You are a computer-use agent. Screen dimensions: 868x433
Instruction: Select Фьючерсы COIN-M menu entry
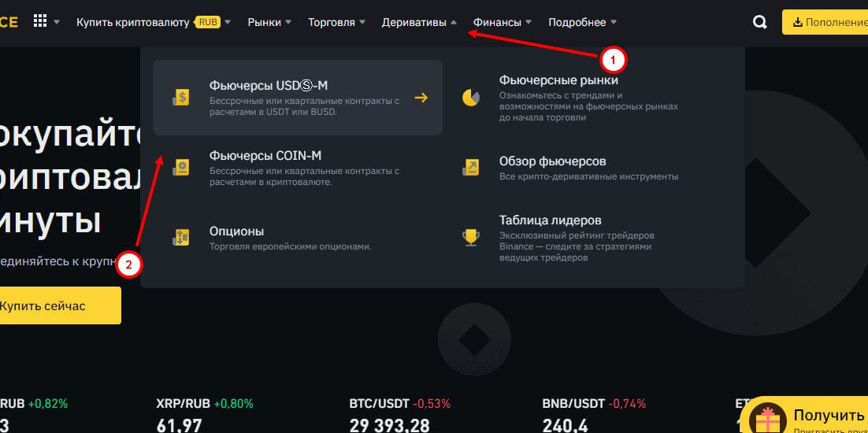point(265,156)
